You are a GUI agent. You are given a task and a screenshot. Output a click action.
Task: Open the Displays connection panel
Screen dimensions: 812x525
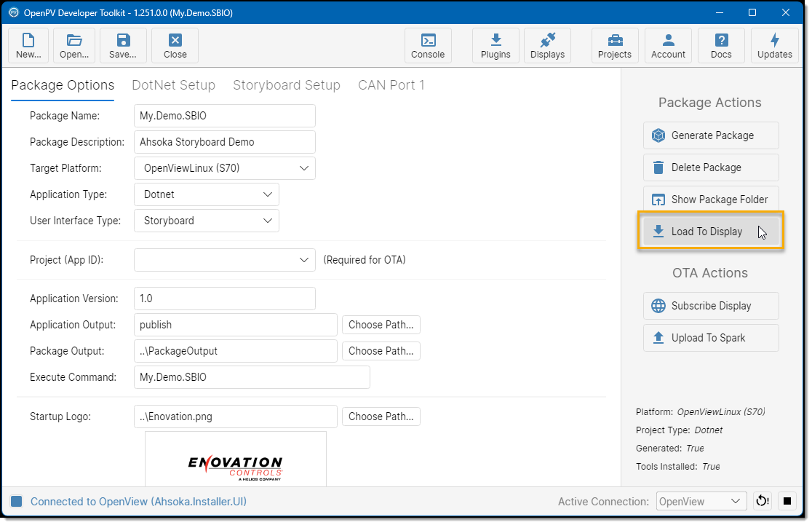(x=547, y=46)
